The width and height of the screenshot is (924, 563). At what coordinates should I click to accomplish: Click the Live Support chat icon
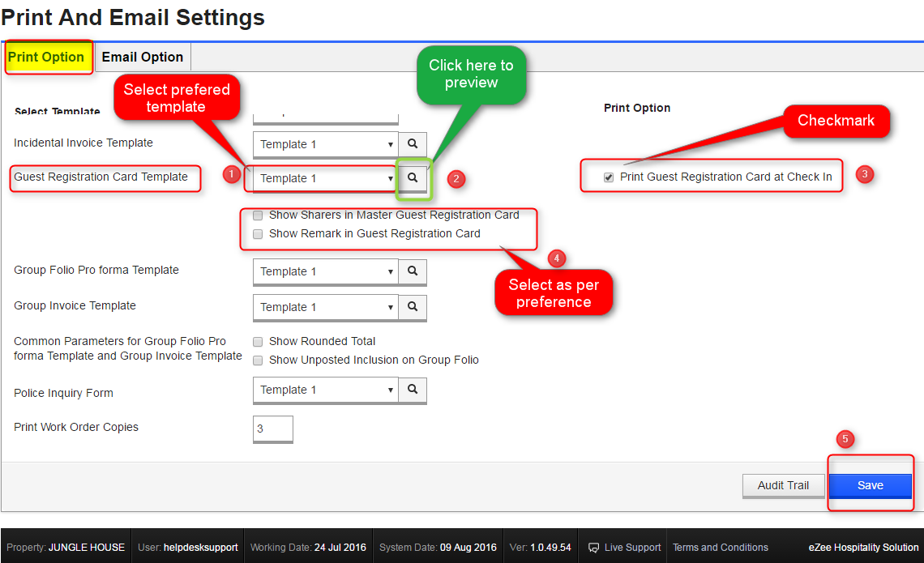click(x=594, y=547)
